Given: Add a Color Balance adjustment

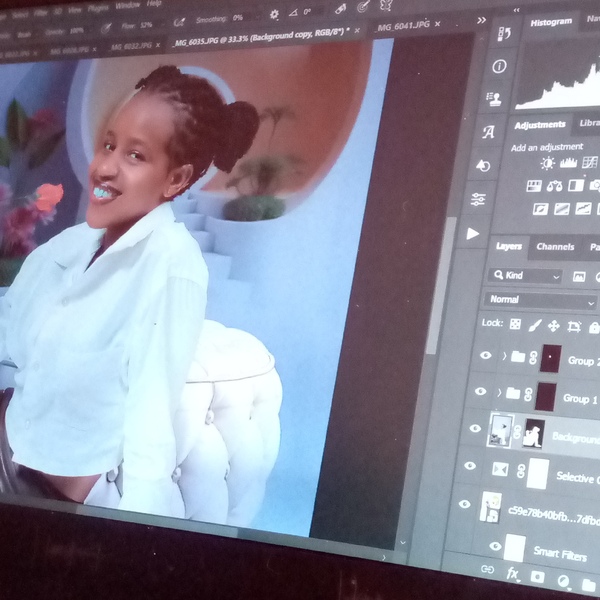Looking at the screenshot, I should point(554,186).
